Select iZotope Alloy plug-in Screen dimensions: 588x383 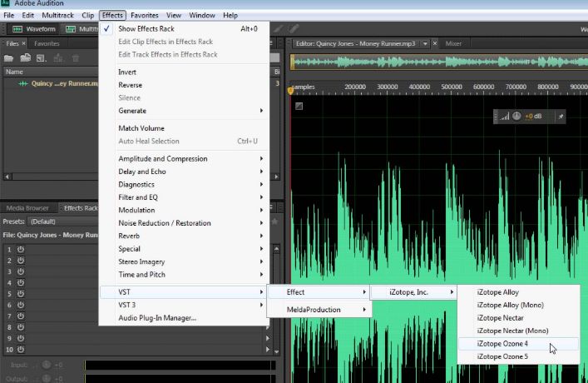518,292
